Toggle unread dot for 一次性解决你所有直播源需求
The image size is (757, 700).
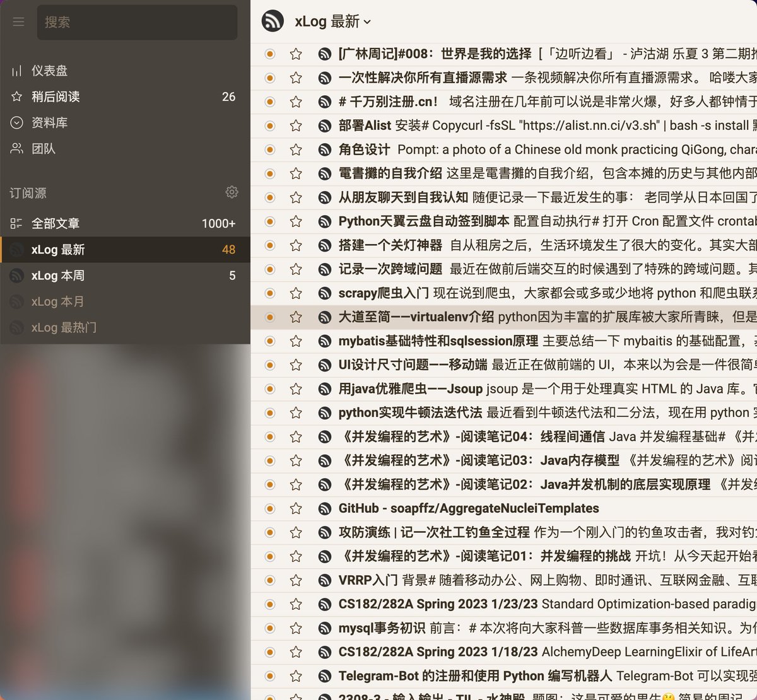click(270, 78)
